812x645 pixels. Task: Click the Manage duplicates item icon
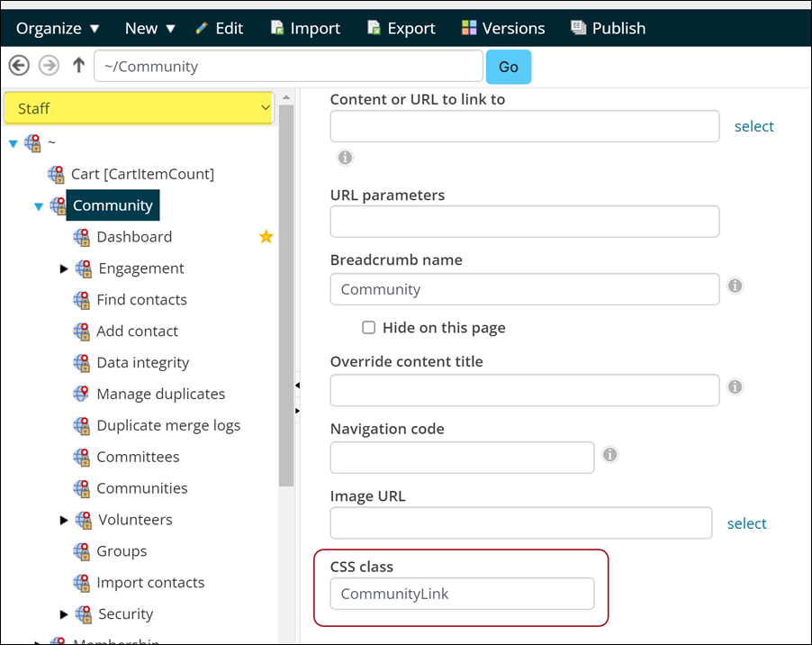(81, 394)
